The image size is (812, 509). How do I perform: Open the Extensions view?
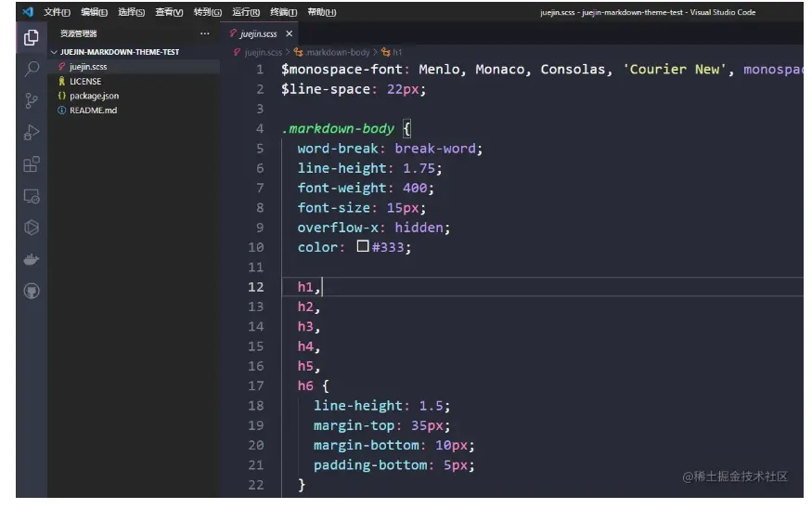point(32,164)
